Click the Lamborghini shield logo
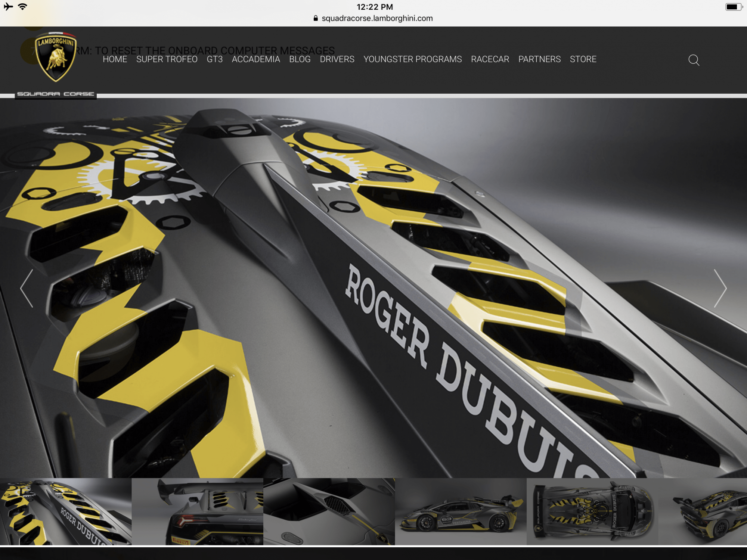 [x=56, y=57]
